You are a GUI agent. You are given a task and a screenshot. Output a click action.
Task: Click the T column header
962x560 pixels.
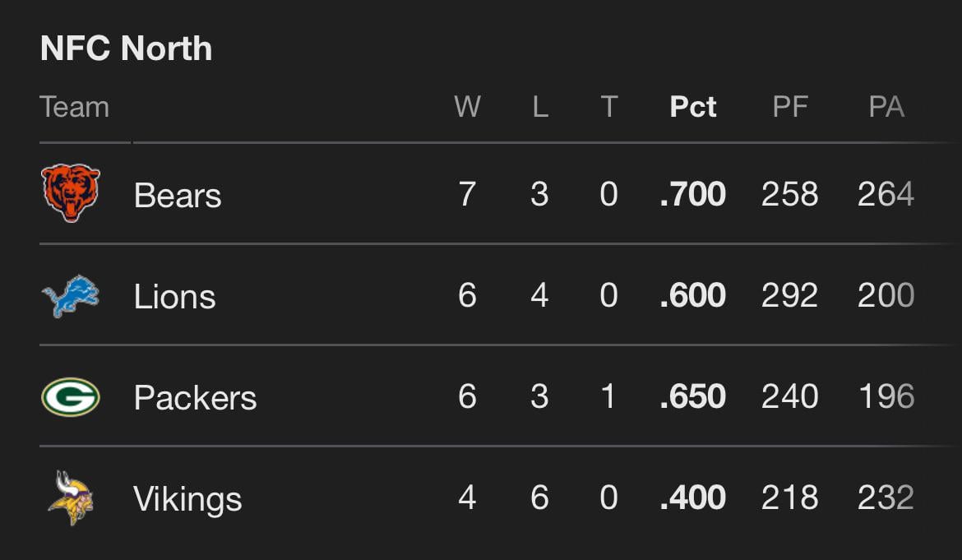608,107
